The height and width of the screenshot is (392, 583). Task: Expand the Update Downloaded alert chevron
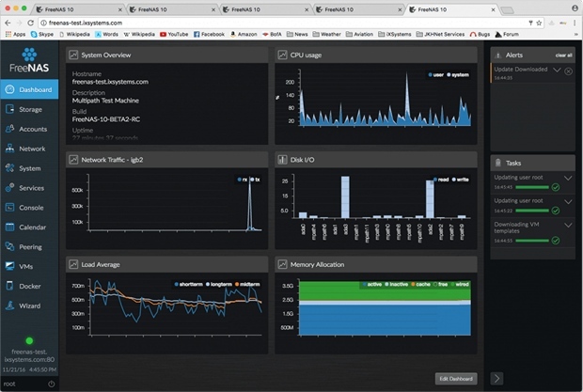557,70
